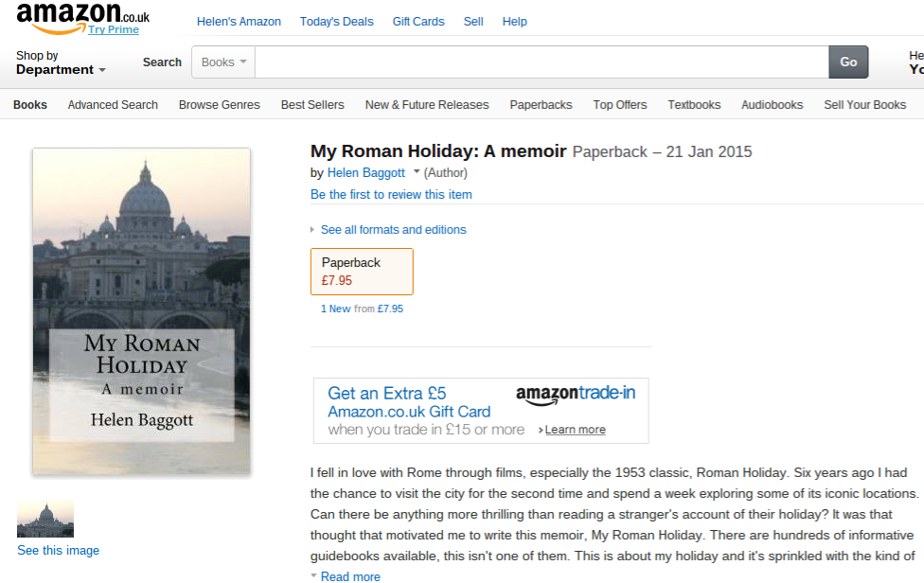924x583 pixels.
Task: Click the small book cover thumbnail
Action: click(x=45, y=519)
